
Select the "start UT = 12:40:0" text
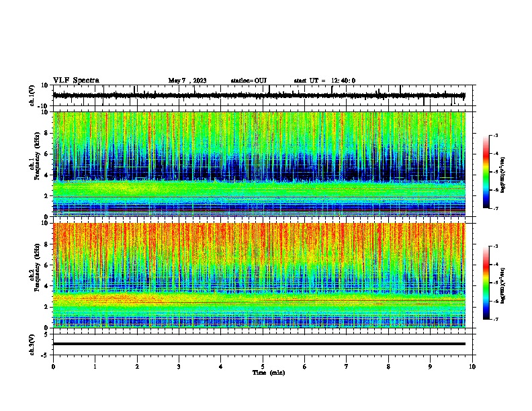pyautogui.click(x=324, y=81)
